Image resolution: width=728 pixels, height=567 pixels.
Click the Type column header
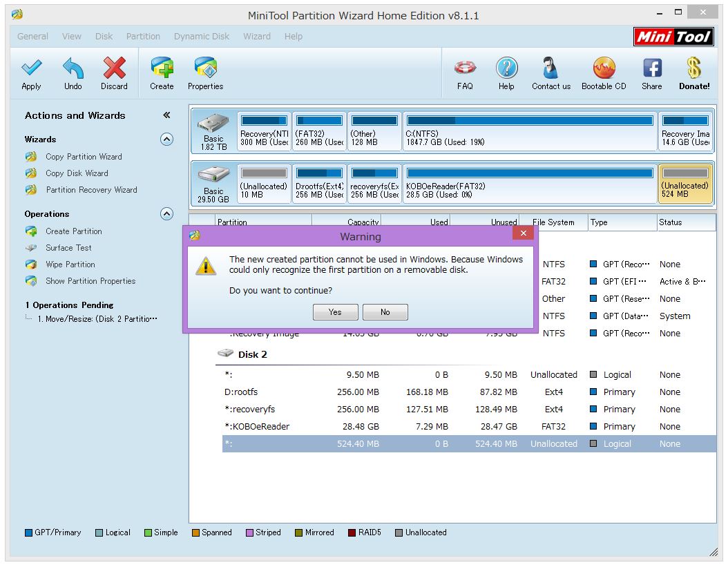click(622, 222)
